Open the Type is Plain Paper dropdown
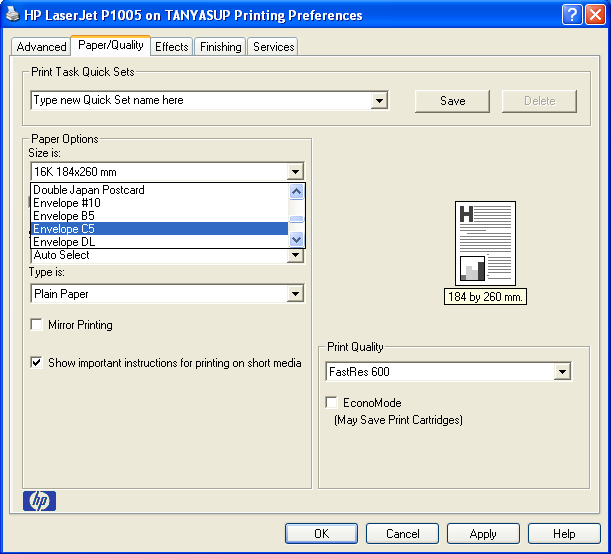Image resolution: width=611 pixels, height=554 pixels. point(295,294)
